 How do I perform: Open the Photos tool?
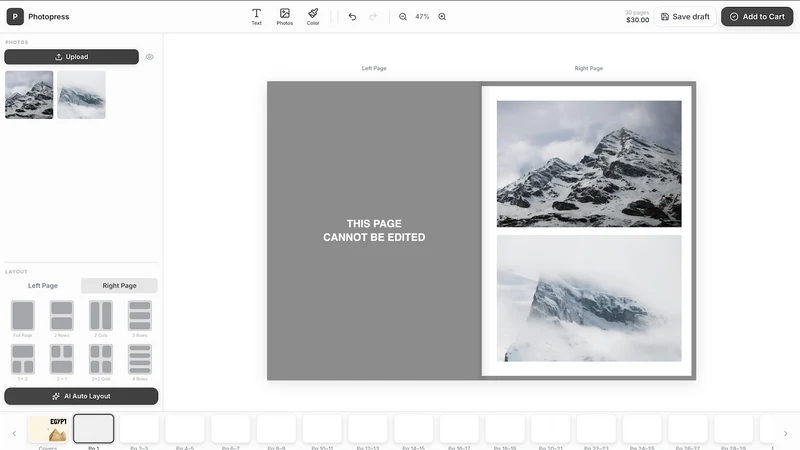point(285,16)
